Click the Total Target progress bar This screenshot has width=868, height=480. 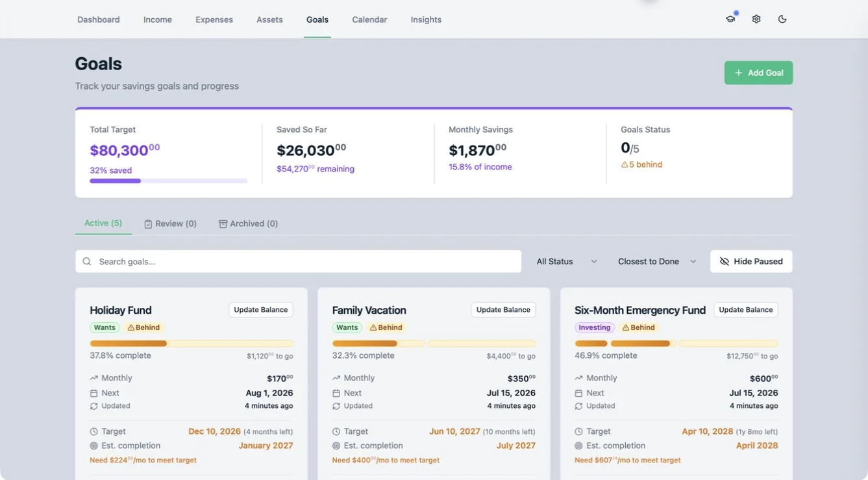point(169,181)
